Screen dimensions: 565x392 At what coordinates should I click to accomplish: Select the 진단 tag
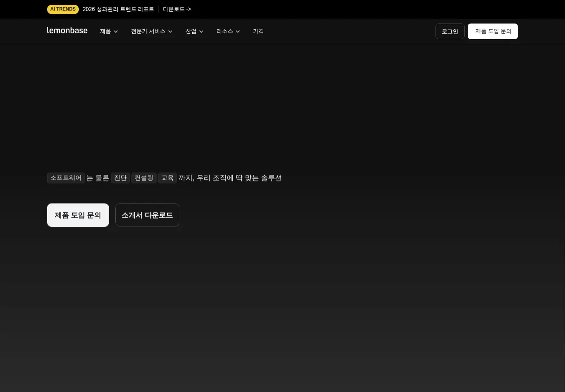coord(120,178)
